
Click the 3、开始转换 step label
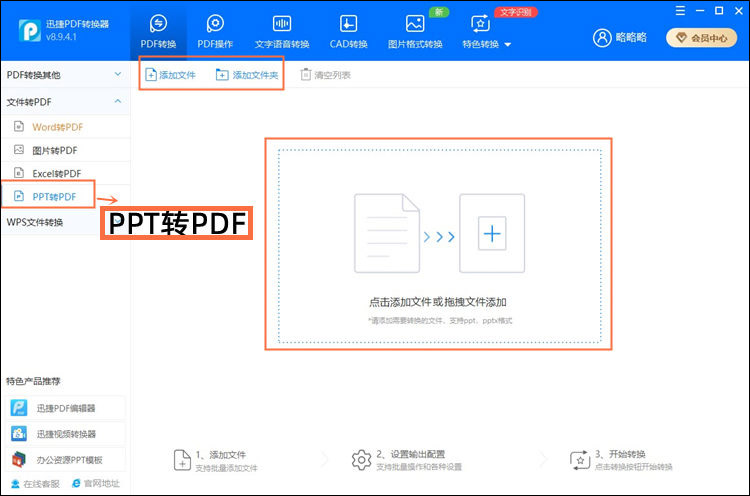click(x=620, y=454)
